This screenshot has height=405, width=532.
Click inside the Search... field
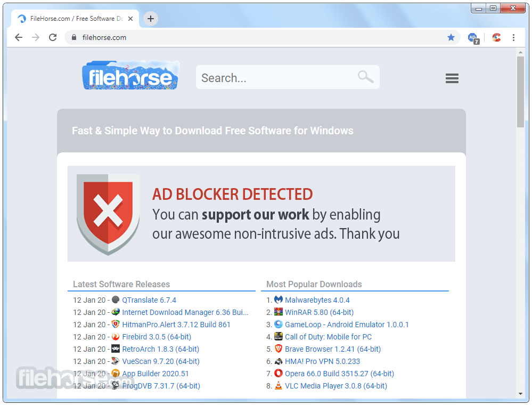click(288, 77)
